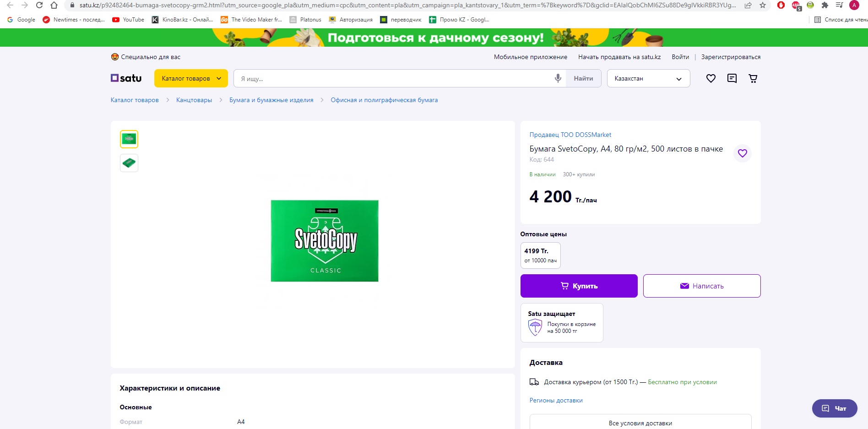Click the 4 200 price
Screen dimensions: 868x429
pos(551,196)
